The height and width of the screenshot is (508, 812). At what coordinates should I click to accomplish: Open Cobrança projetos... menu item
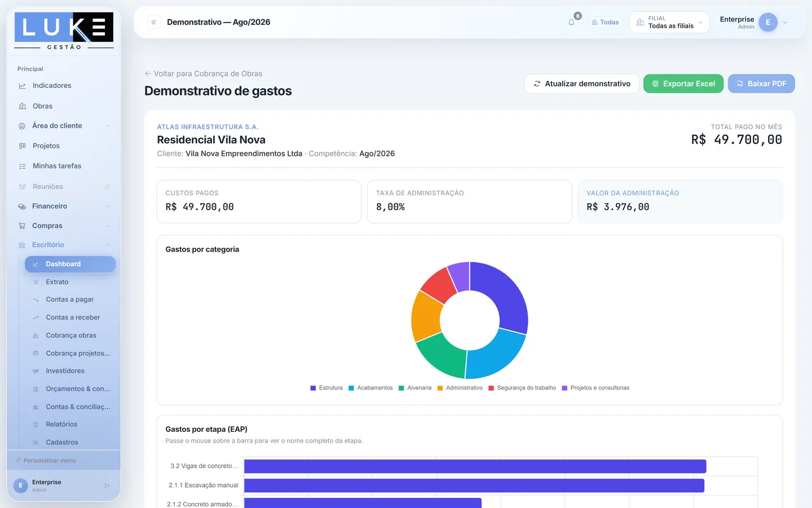(x=70, y=353)
